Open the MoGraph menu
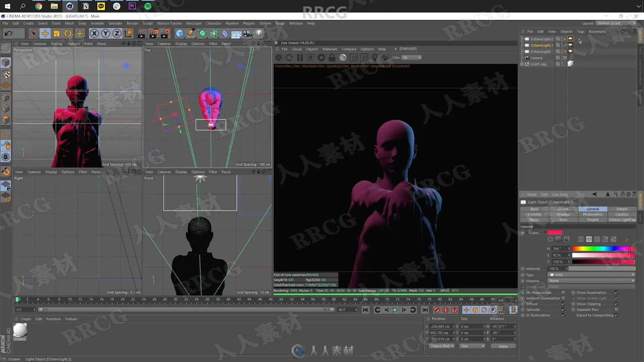The image size is (644, 362). tap(194, 23)
